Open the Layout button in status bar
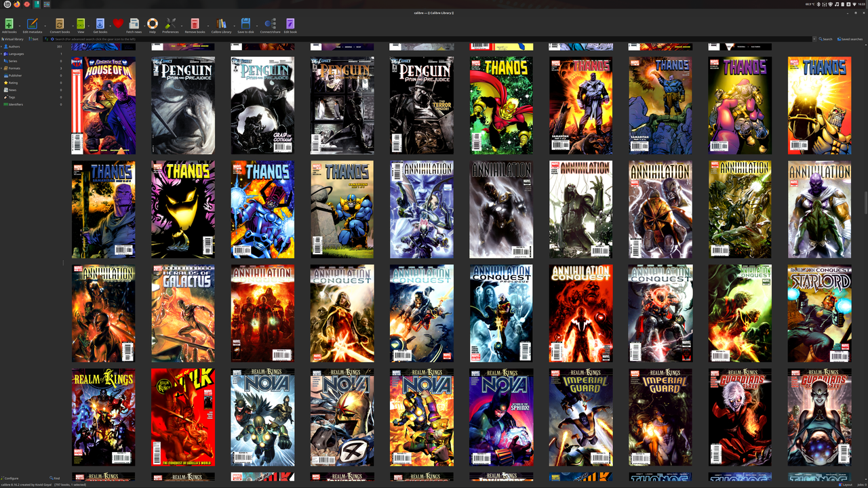The height and width of the screenshot is (488, 868). pos(846,485)
